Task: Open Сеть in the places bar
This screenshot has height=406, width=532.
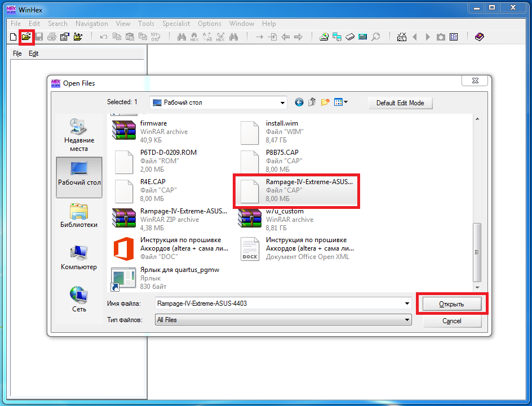Action: 79,300
